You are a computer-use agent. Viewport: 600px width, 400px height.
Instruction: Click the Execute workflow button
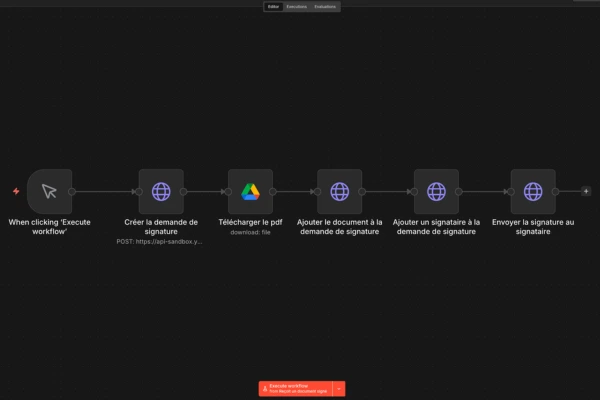tap(295, 389)
